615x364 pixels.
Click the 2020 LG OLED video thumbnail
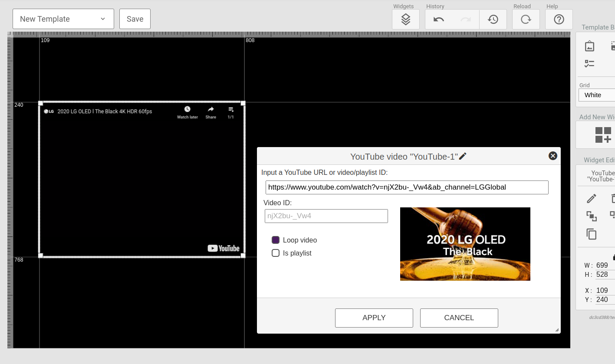pyautogui.click(x=465, y=244)
